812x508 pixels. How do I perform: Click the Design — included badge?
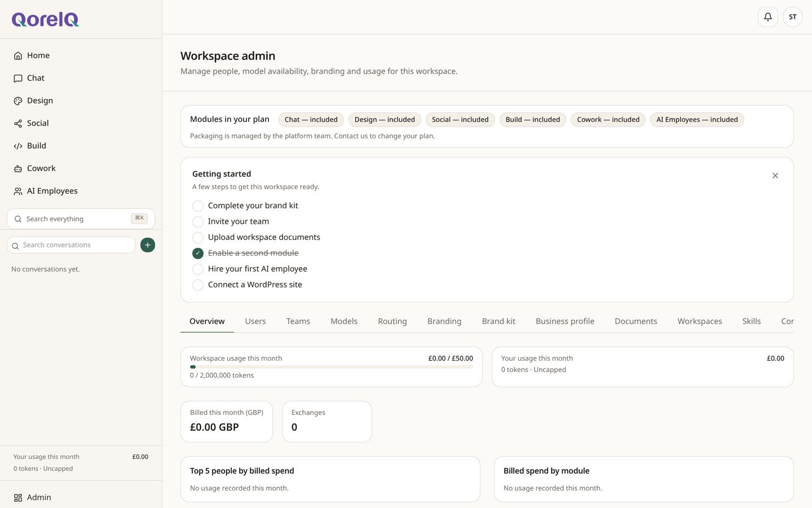[x=385, y=120]
